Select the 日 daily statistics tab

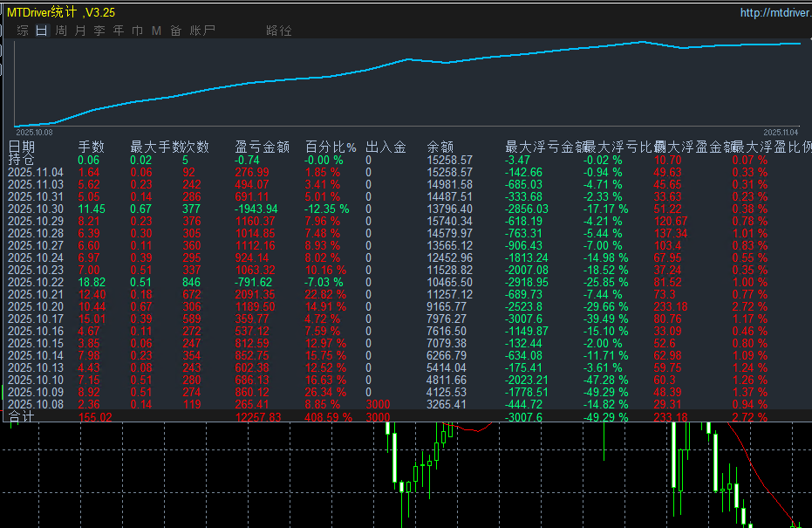[42, 31]
